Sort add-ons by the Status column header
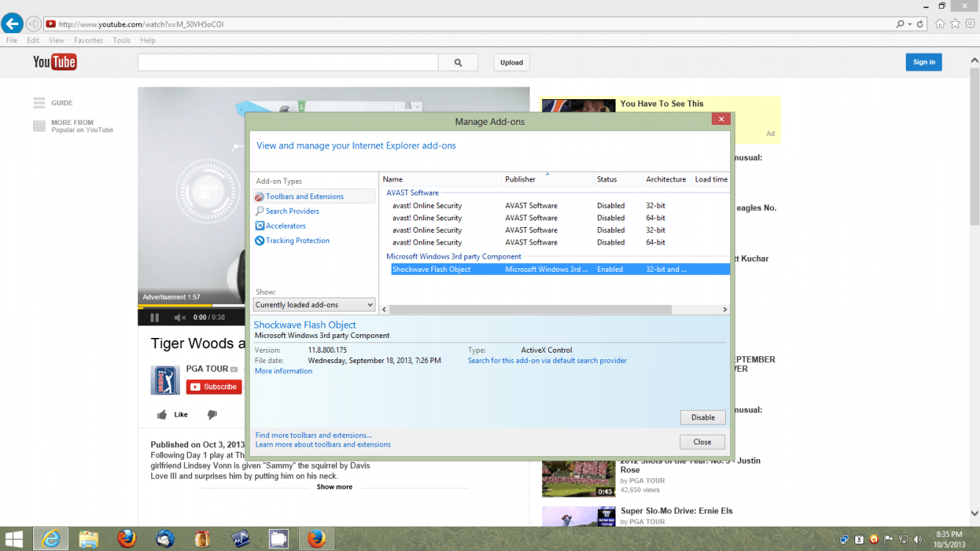 [618, 179]
